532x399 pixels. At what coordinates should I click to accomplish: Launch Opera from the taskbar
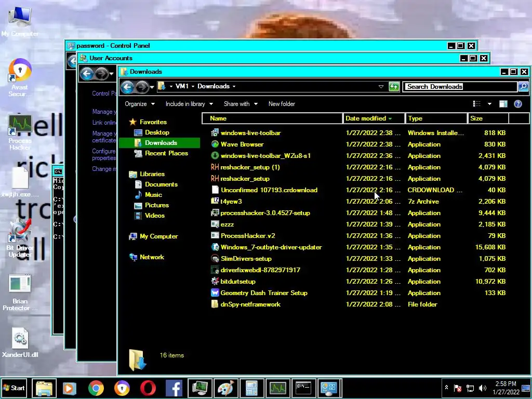(x=148, y=388)
